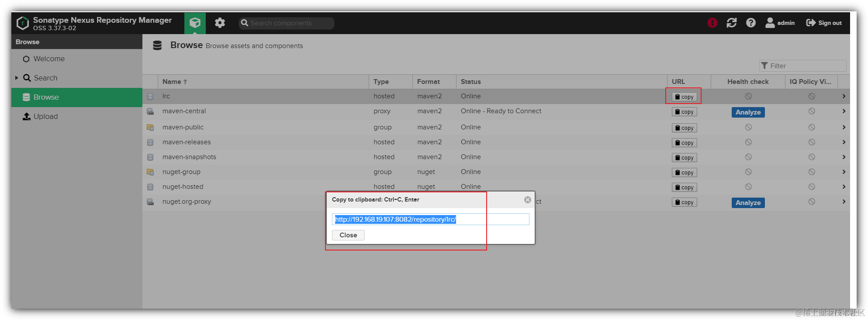Analyze nuget.org-proxy health check
The height and width of the screenshot is (320, 868).
748,203
